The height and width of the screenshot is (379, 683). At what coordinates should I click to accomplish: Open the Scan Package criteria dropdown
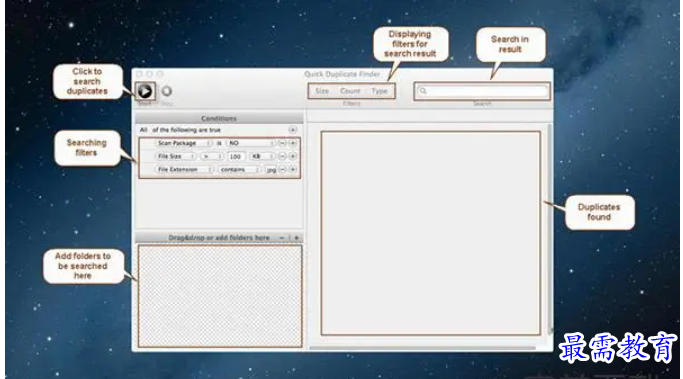pos(184,143)
